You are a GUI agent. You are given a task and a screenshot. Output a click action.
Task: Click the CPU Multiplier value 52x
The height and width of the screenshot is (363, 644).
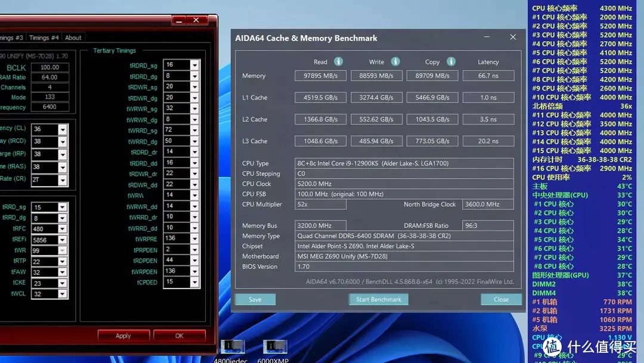(320, 204)
